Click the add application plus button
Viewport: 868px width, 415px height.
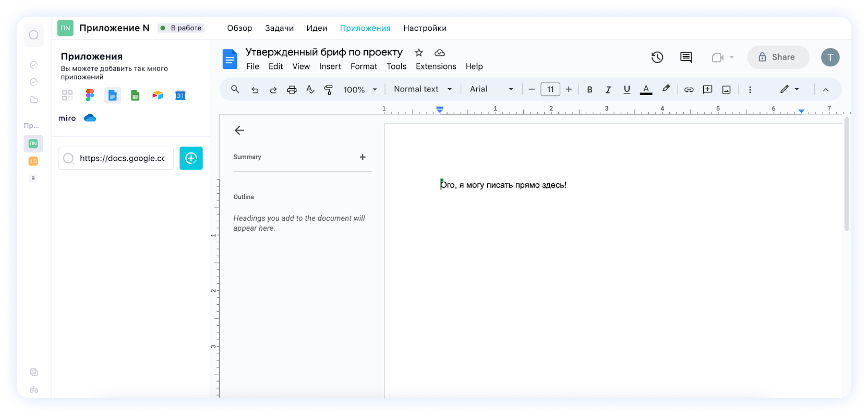click(191, 158)
